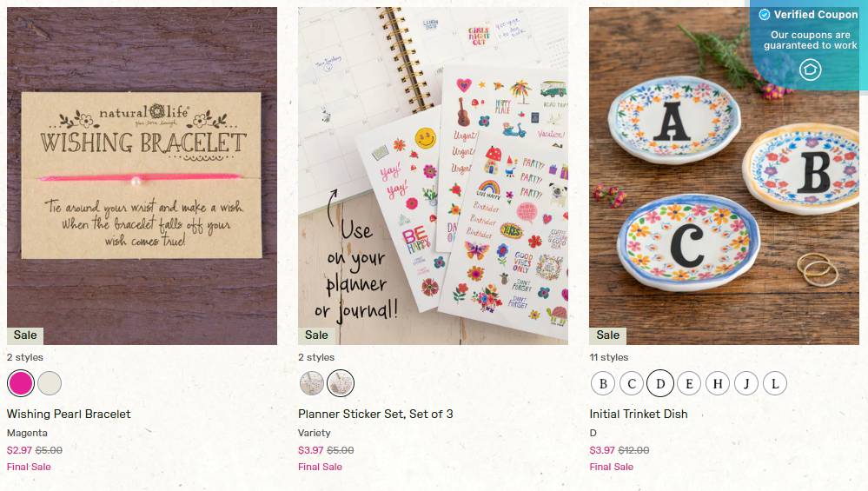This screenshot has height=491, width=868.
Task: Choose the first planner sticker style swatch
Action: coord(312,383)
